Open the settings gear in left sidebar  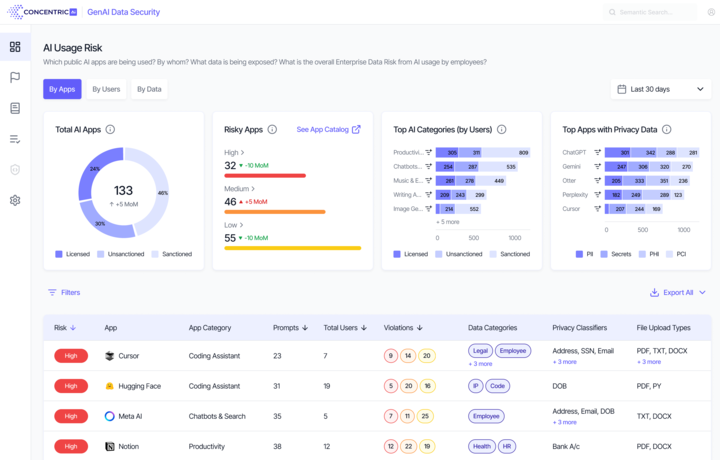15,200
